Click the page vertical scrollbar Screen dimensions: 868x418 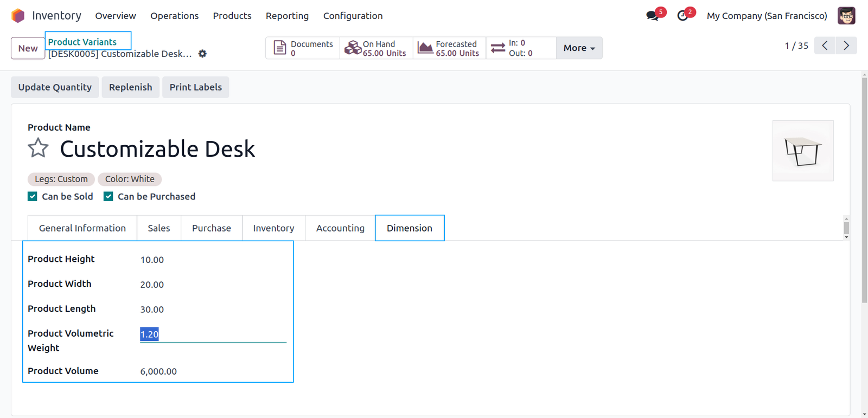[x=864, y=190]
